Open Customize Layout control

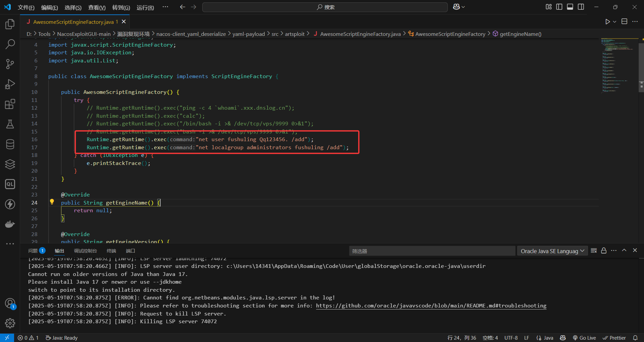[549, 7]
